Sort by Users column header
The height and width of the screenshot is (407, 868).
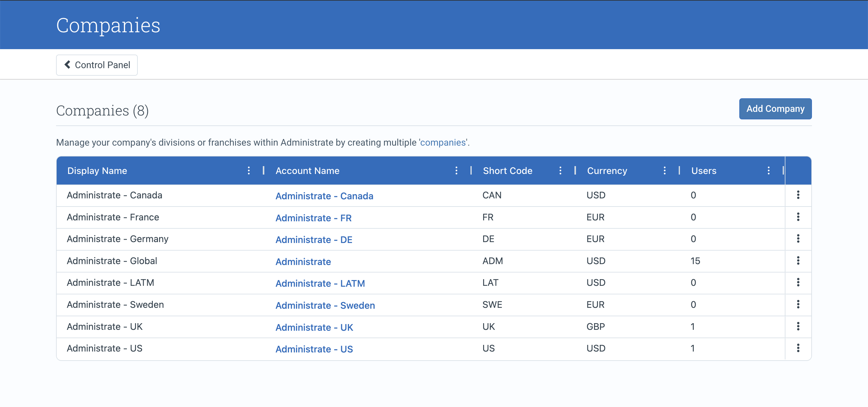click(x=703, y=171)
